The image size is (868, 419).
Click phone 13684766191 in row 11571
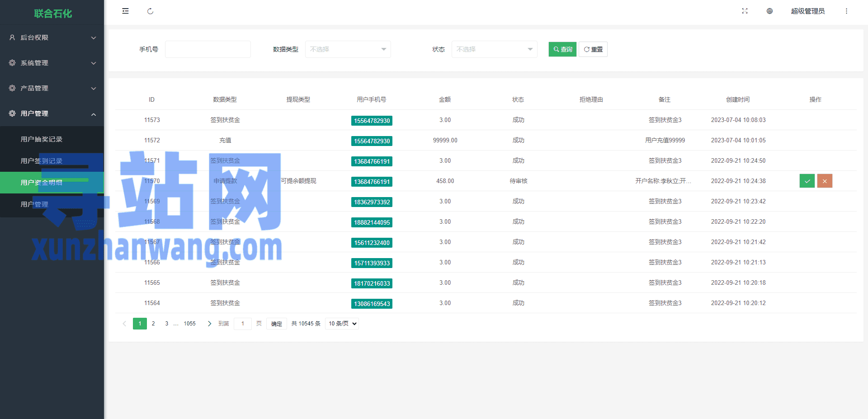(372, 161)
